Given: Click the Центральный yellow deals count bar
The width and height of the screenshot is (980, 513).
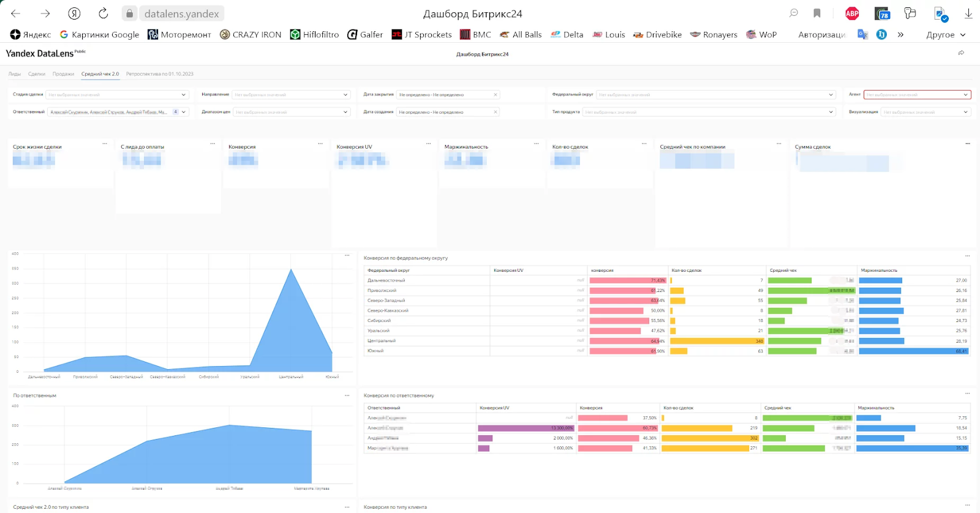Looking at the screenshot, I should [717, 341].
